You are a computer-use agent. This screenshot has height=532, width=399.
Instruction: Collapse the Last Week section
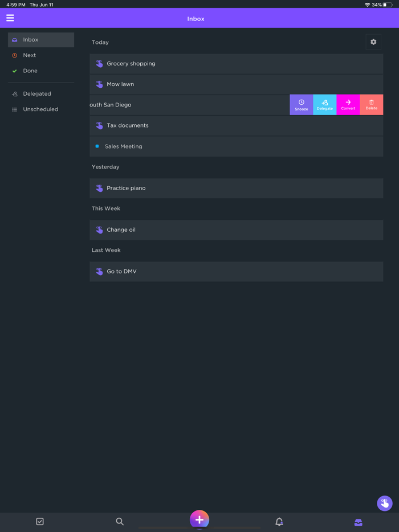tap(107, 249)
